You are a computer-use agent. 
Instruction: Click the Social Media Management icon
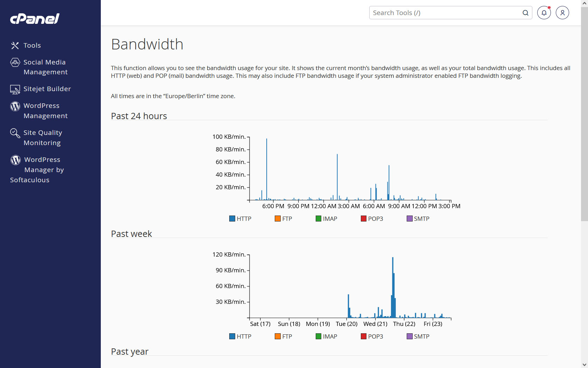pyautogui.click(x=15, y=62)
